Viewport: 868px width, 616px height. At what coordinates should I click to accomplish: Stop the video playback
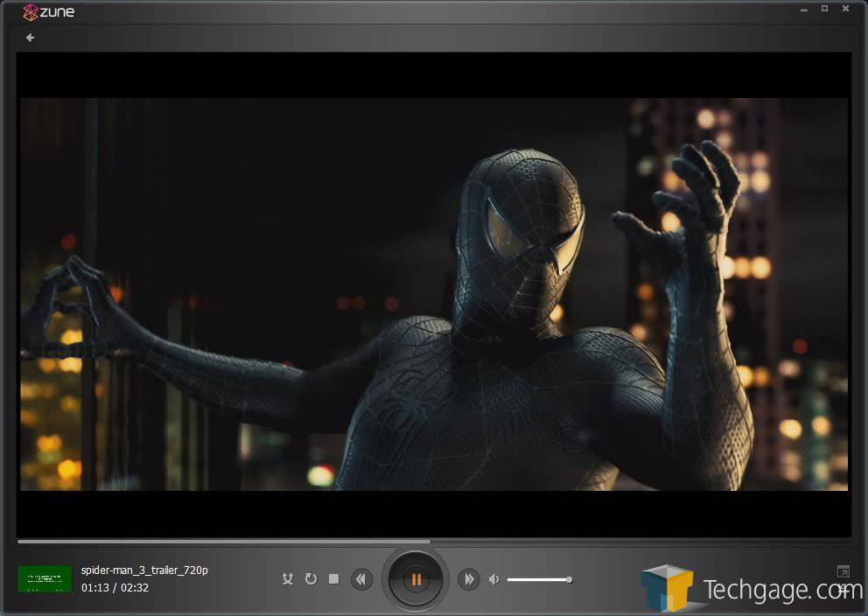pyautogui.click(x=333, y=579)
